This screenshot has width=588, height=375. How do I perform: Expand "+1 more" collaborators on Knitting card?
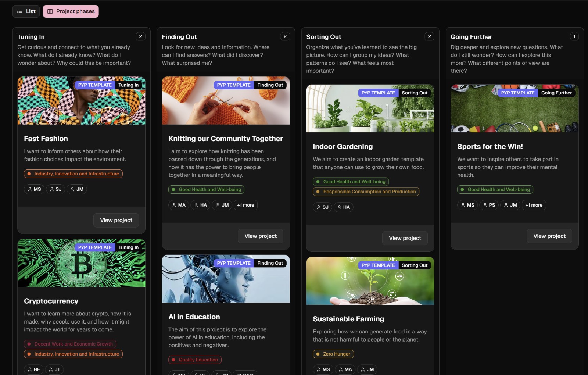pyautogui.click(x=245, y=205)
